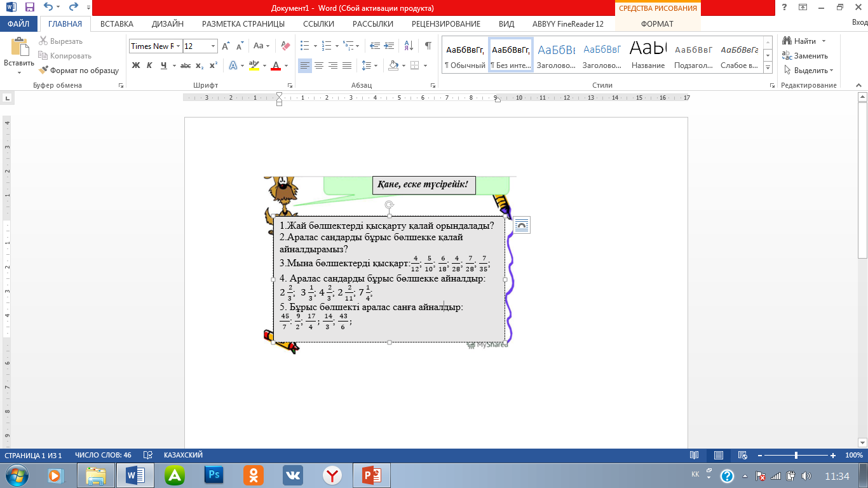Open the font name dropdown list
This screenshot has height=488, width=868.
pos(179,46)
